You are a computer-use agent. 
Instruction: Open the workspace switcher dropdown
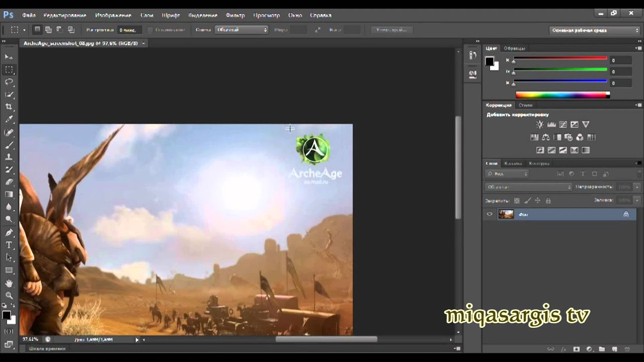(x=595, y=30)
